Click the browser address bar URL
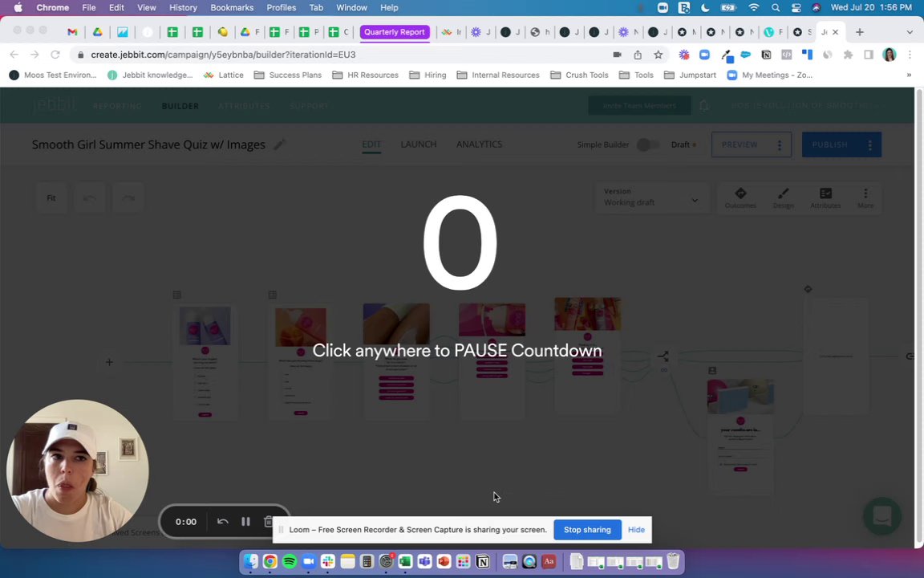The height and width of the screenshot is (578, 924). (223, 55)
